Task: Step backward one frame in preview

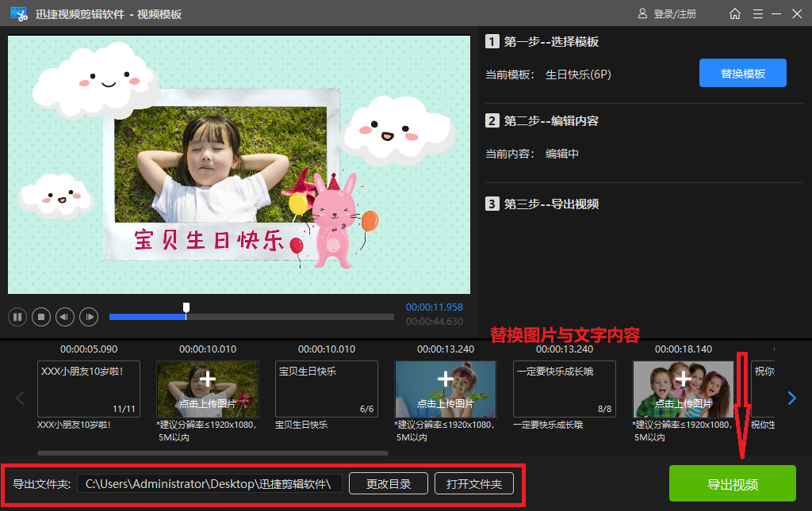Action: [x=64, y=316]
